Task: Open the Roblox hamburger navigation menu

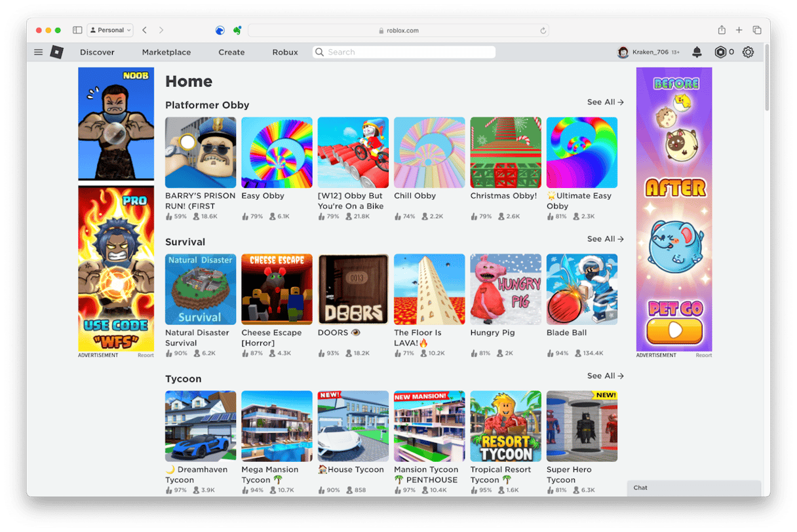Action: (x=38, y=52)
